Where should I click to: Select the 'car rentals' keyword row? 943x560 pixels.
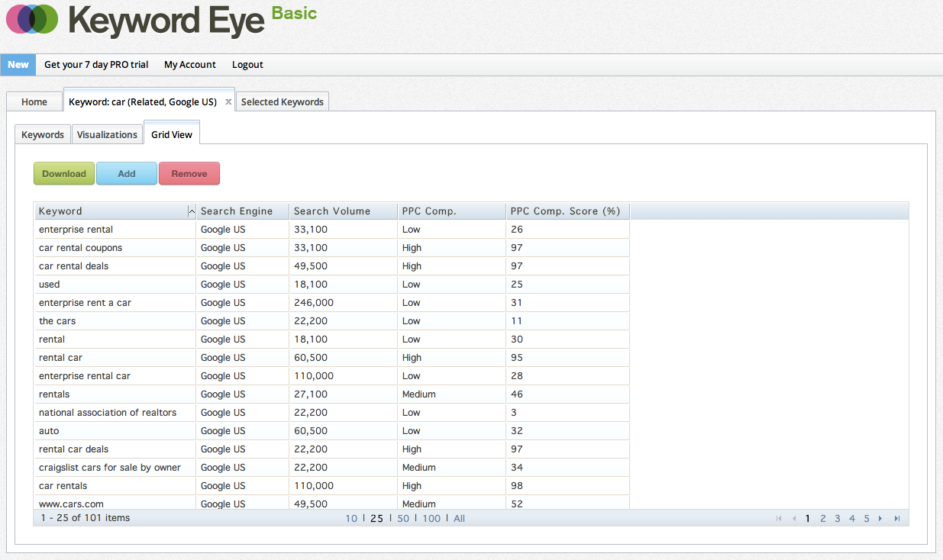pos(332,486)
